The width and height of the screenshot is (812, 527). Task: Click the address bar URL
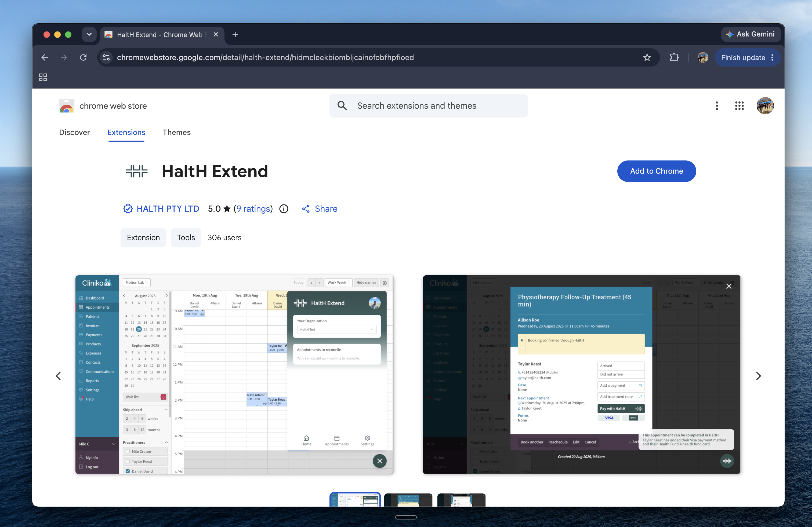tap(265, 57)
